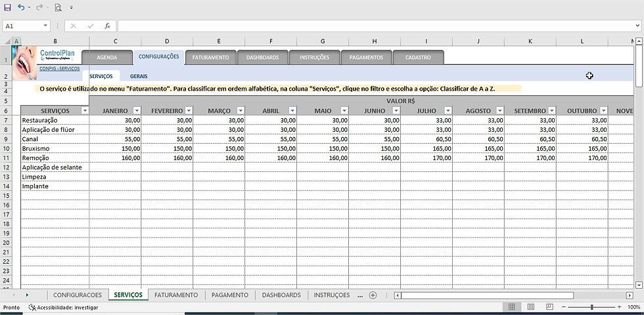Switch to Normal view icon

click(x=512, y=307)
